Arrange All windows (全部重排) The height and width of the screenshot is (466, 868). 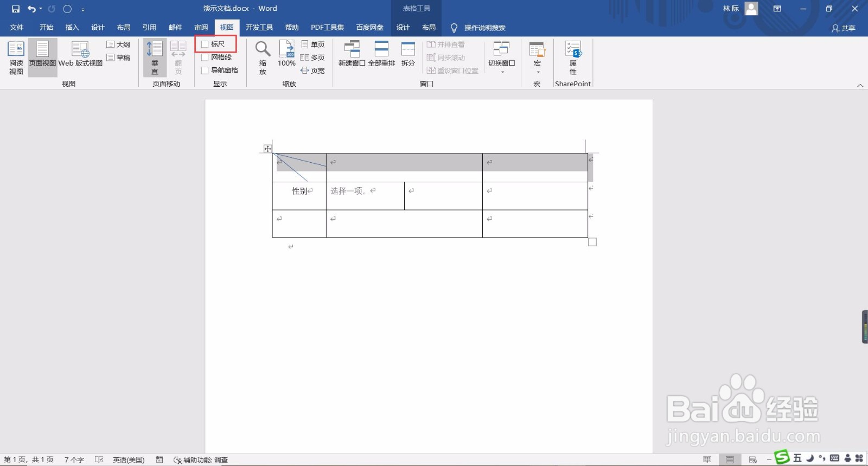tap(381, 54)
